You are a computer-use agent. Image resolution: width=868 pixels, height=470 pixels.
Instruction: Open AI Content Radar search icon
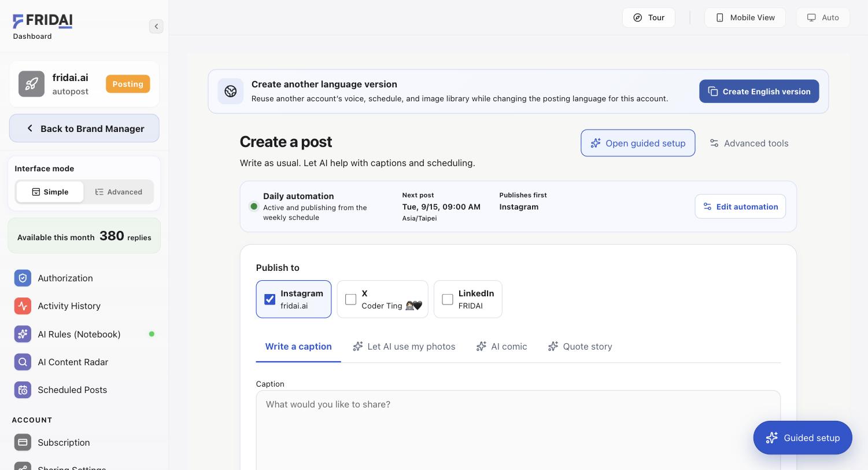[23, 362]
